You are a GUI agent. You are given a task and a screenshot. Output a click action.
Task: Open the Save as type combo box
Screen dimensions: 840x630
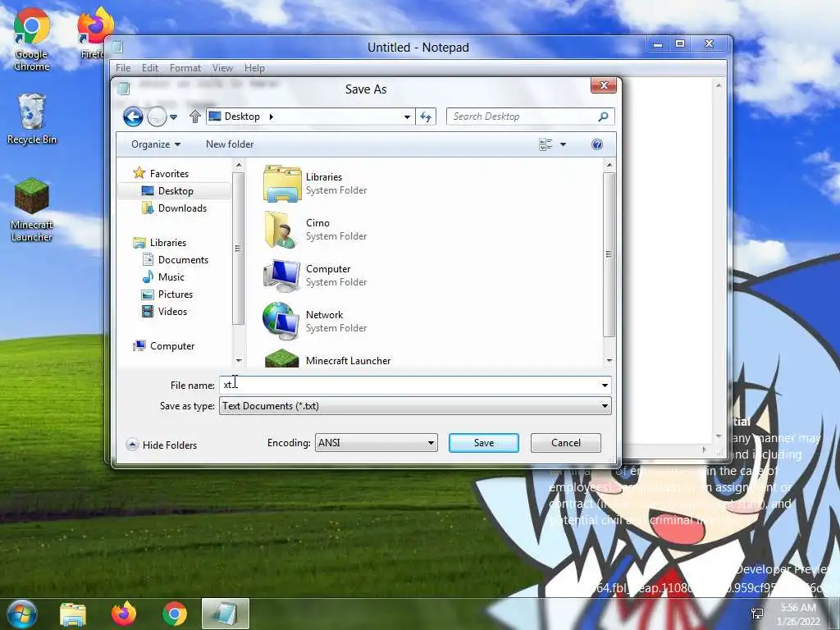[414, 406]
